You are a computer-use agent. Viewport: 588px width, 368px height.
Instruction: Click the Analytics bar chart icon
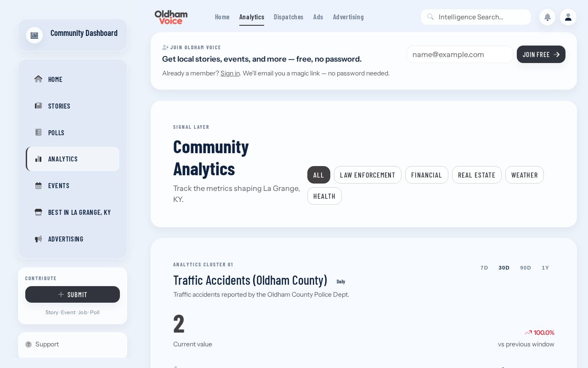[x=38, y=159]
